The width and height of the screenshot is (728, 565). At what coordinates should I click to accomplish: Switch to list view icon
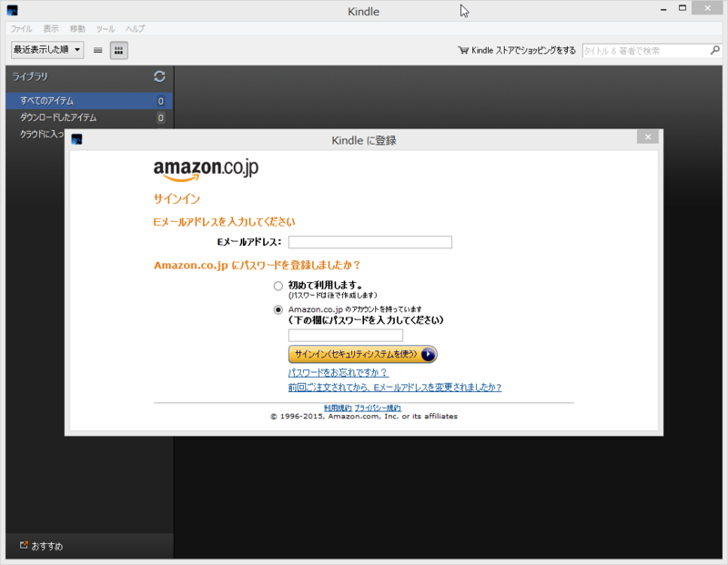(x=97, y=50)
